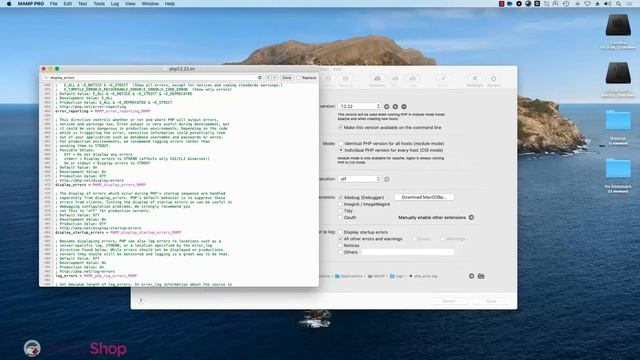Click the error_reporting = MAMP_error_reporting_MAMP line
The width and height of the screenshot is (640, 360).
[x=103, y=111]
